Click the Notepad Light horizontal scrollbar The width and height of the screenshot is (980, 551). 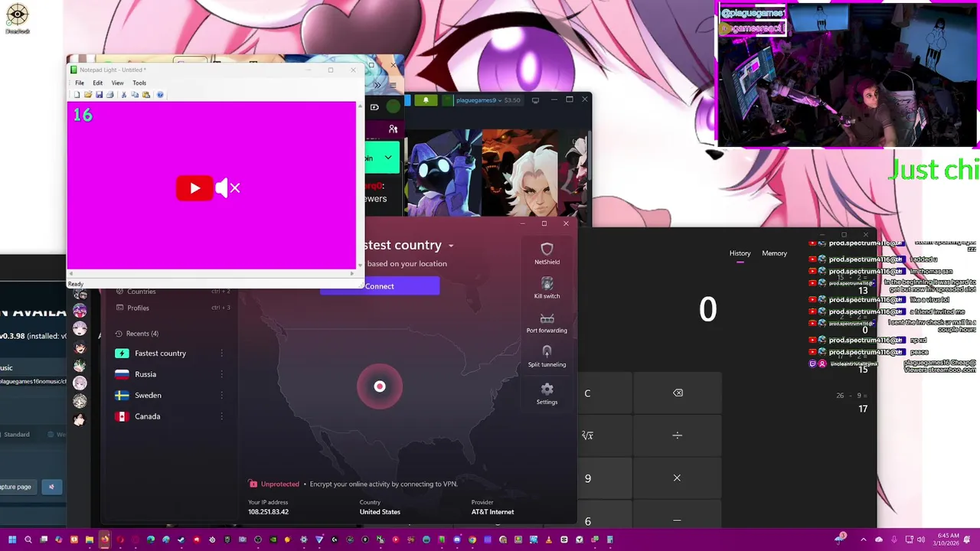211,273
